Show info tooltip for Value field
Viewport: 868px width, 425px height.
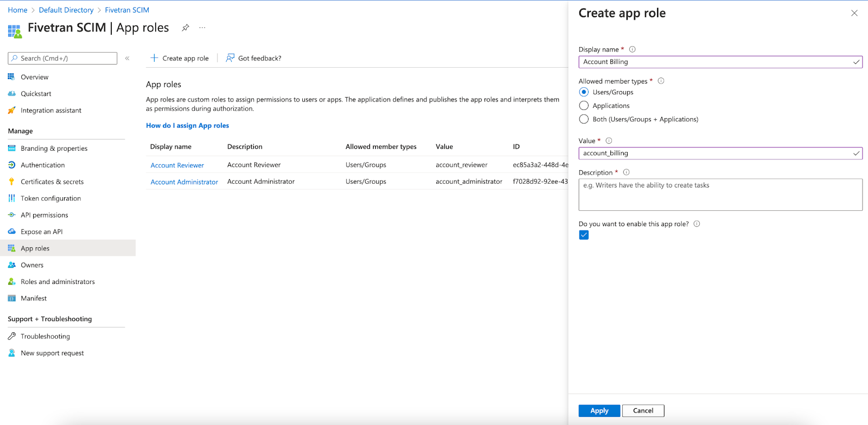[609, 140]
